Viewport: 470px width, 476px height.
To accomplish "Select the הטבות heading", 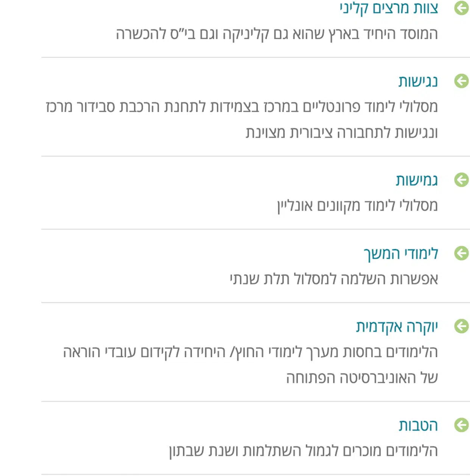I will point(418,425).
